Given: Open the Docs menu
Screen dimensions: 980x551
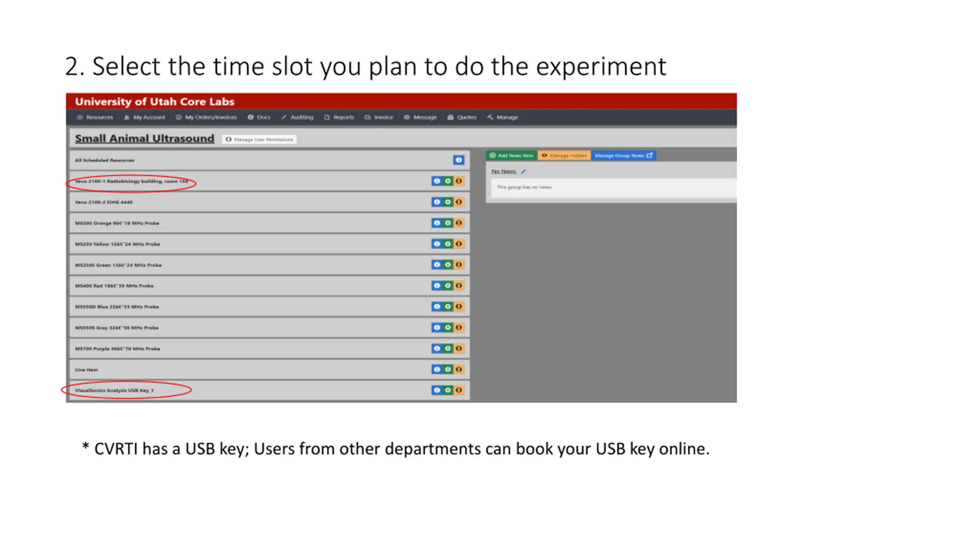Looking at the screenshot, I should pos(259,117).
